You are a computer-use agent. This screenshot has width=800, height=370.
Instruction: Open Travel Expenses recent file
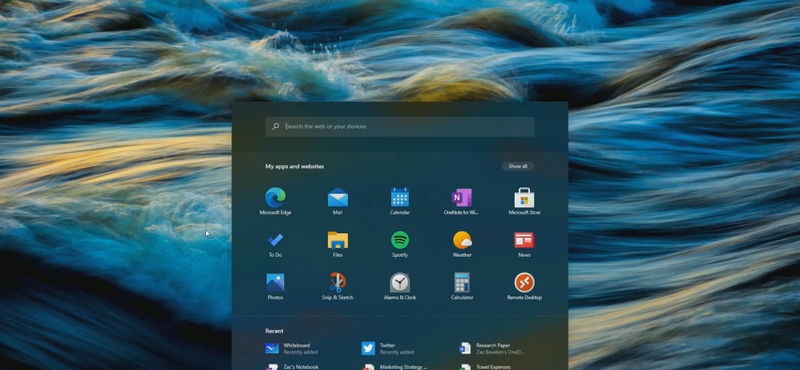click(485, 366)
